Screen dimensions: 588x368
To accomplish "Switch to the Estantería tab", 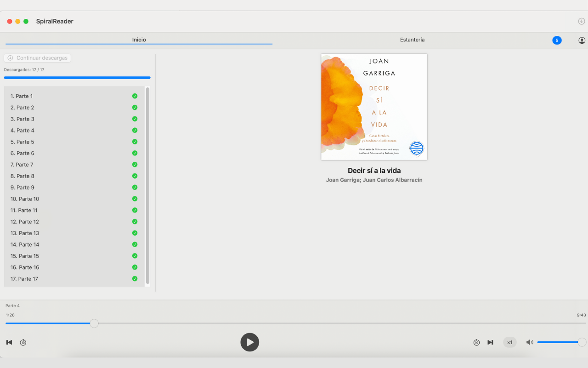I will point(412,40).
